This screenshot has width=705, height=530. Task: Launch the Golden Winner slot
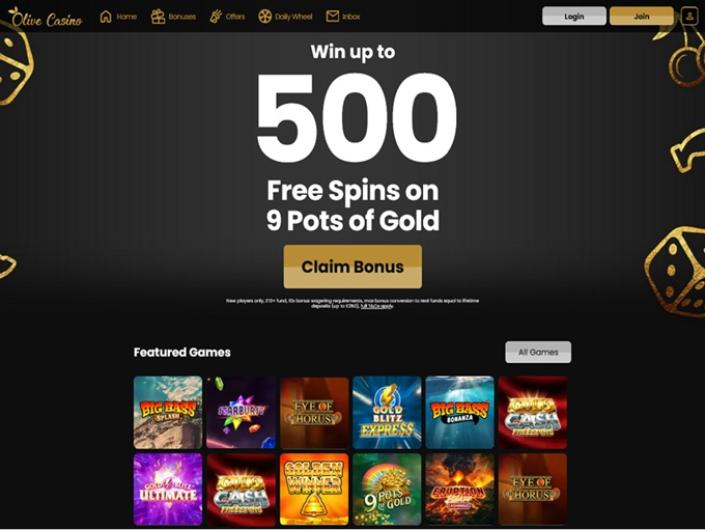314,490
